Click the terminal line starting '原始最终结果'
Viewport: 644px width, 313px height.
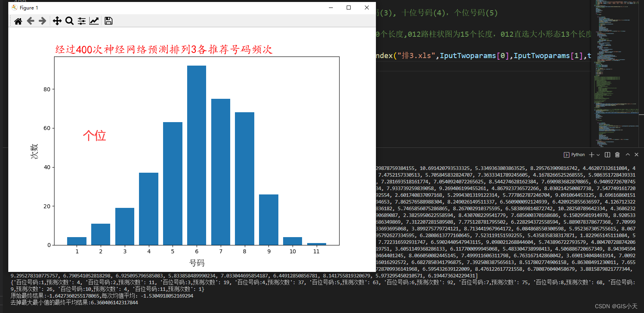click(102, 296)
